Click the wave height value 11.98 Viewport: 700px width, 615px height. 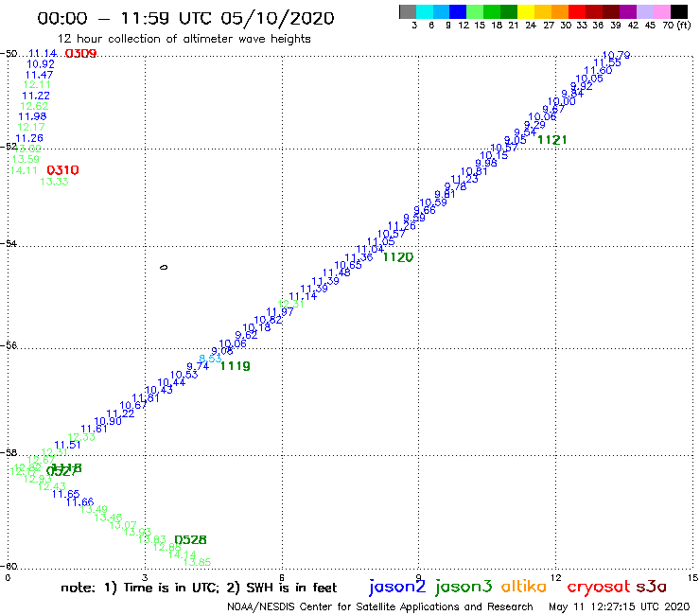click(x=32, y=116)
